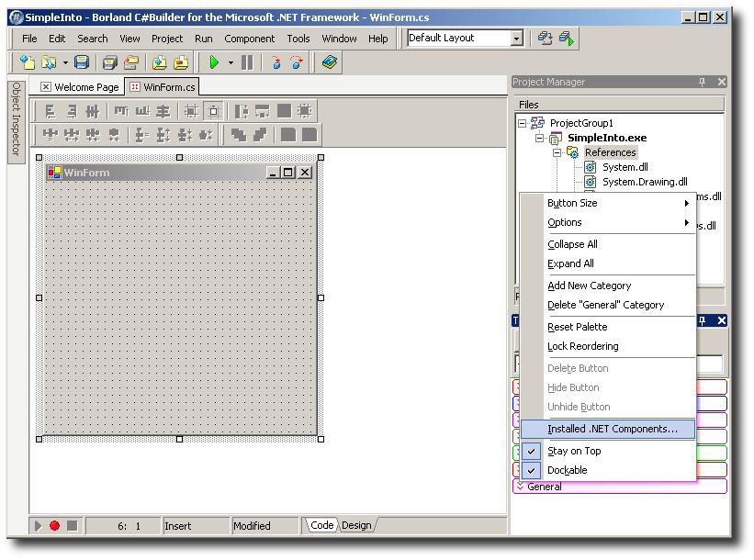Open the Project menu

click(167, 39)
